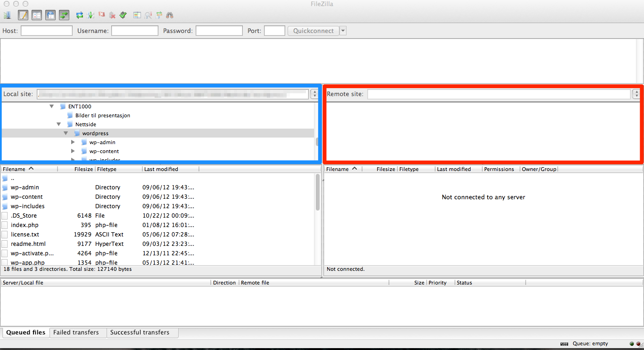Collapse the wordpress folder in the tree
Viewport: 644px width, 350px height.
tap(66, 133)
